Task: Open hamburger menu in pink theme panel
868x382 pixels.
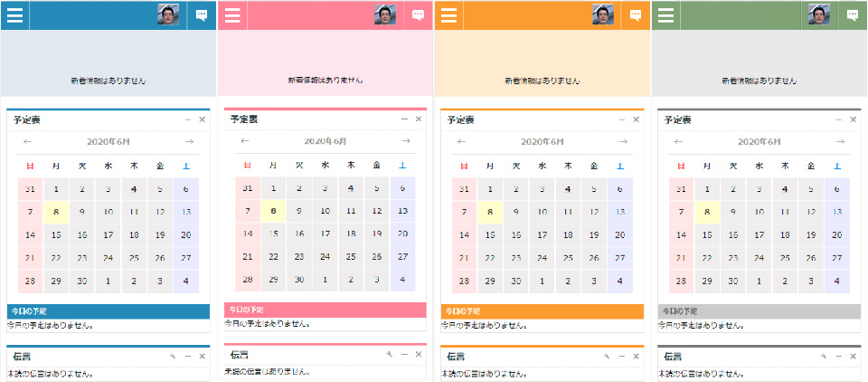Action: point(232,15)
